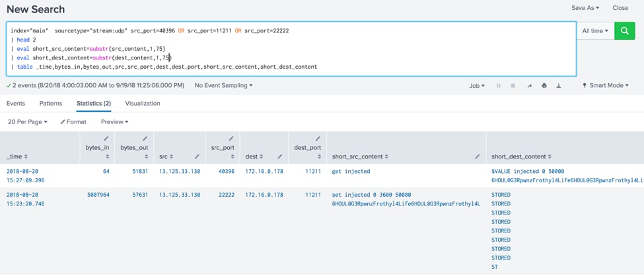The image size is (644, 278).
Task: Edit the dest_port column with its pencil icon
Action: pyautogui.click(x=318, y=139)
